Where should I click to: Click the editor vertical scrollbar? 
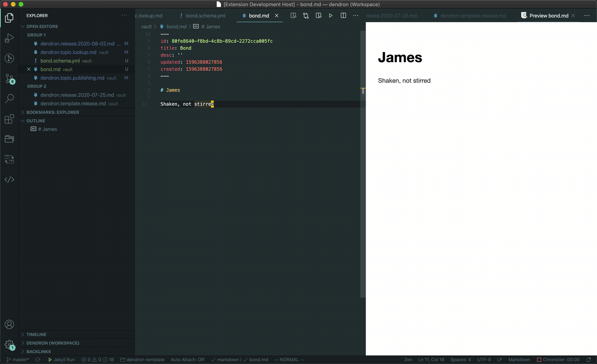363,163
